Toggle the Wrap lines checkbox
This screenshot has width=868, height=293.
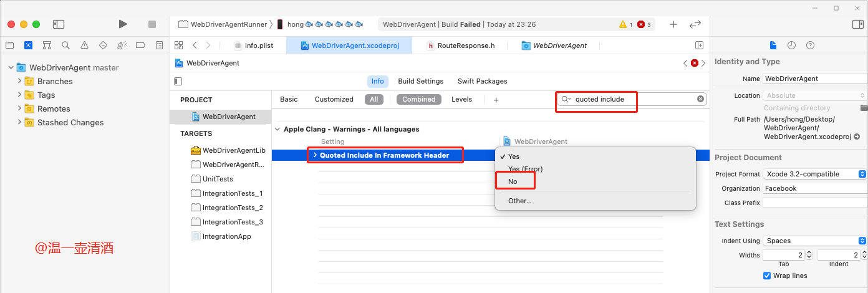(x=767, y=276)
